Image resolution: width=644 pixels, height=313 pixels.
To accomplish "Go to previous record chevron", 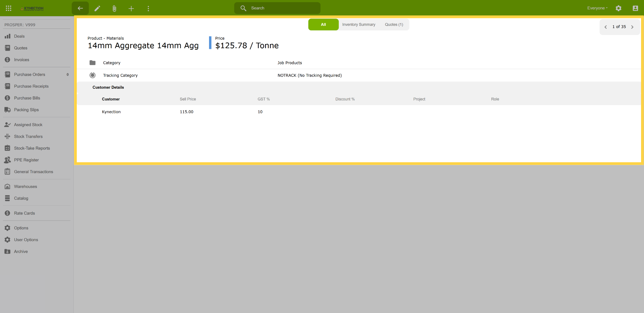I will 606,27.
